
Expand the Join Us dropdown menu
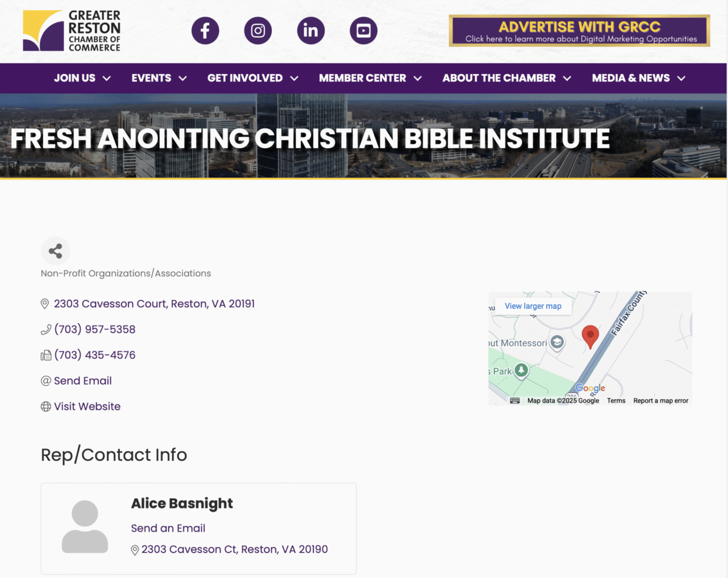(82, 78)
